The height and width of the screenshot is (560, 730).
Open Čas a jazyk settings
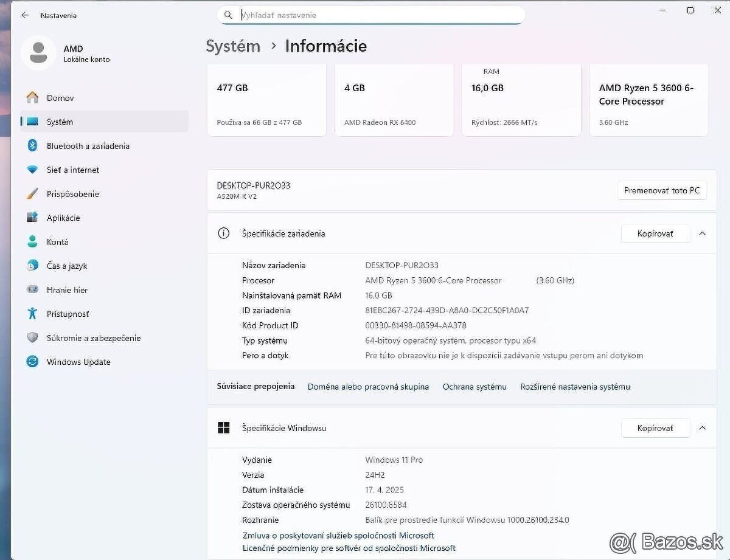tap(67, 266)
